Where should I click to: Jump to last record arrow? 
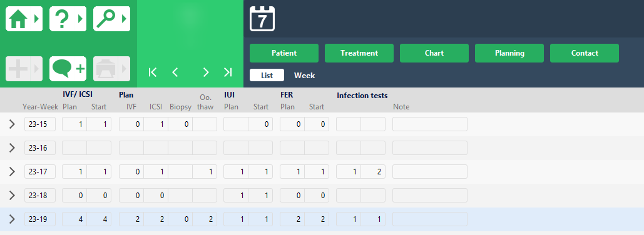[228, 72]
